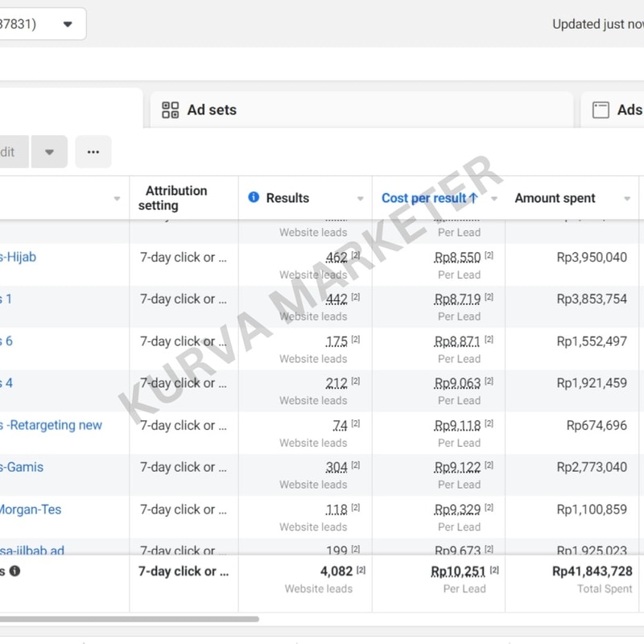The height and width of the screenshot is (644, 644).
Task: Open the campaign link ending in -Gamis
Action: click(22, 468)
